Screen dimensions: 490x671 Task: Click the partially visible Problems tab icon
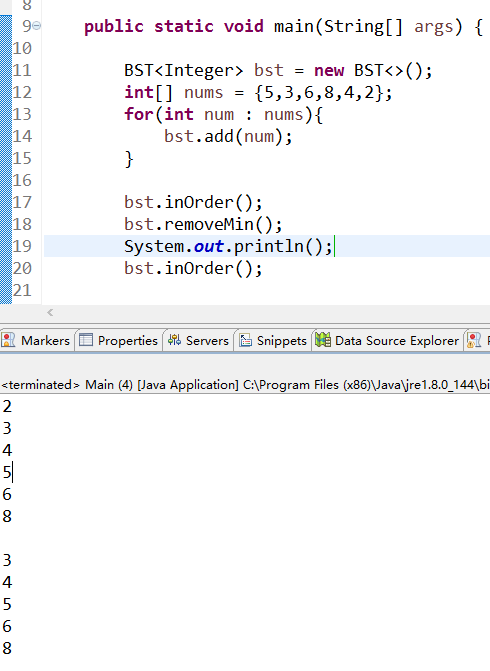(x=474, y=341)
